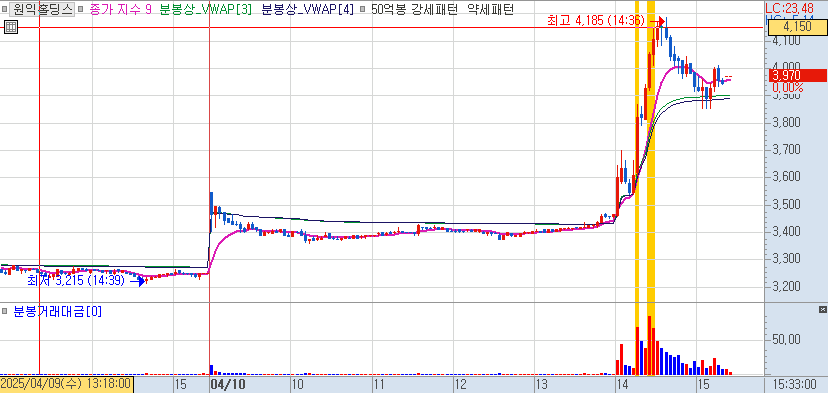Click the 3,800 price axis label
The width and height of the screenshot is (828, 393).
pyautogui.click(x=786, y=123)
